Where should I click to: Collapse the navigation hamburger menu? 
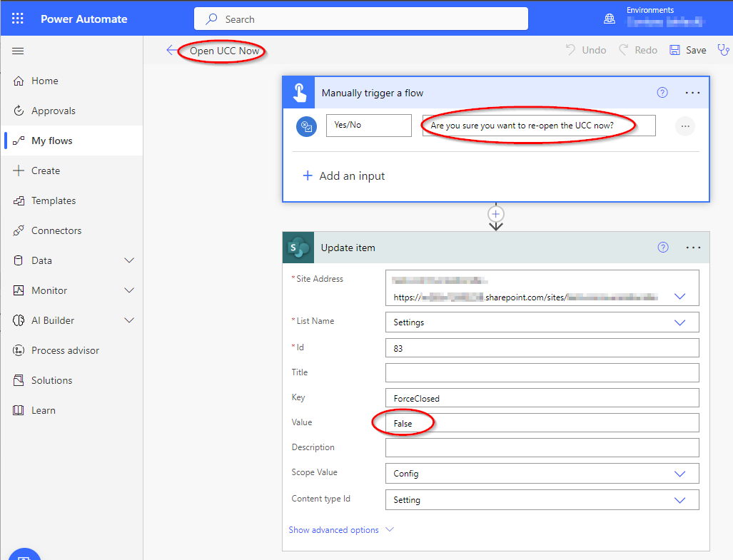tap(18, 51)
